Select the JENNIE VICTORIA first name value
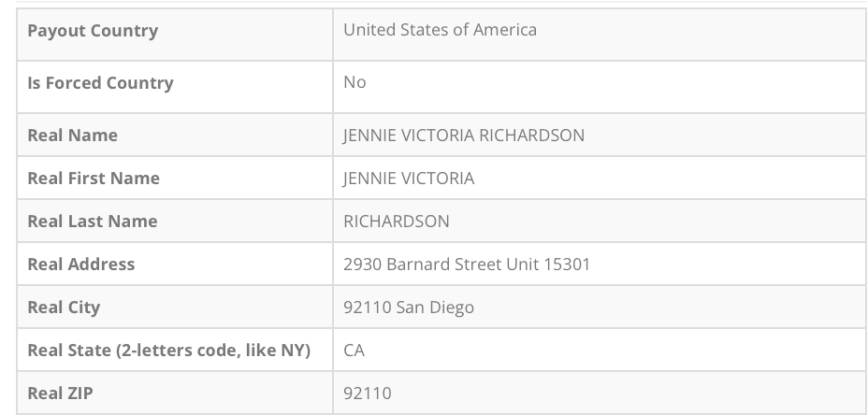Image resolution: width=868 pixels, height=415 pixels. [x=409, y=179]
